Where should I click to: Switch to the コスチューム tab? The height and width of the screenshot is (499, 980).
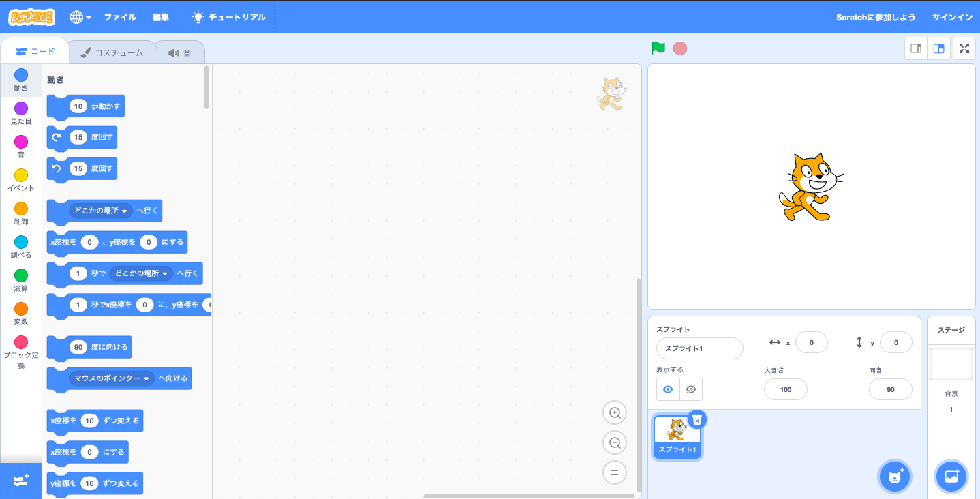pos(112,52)
